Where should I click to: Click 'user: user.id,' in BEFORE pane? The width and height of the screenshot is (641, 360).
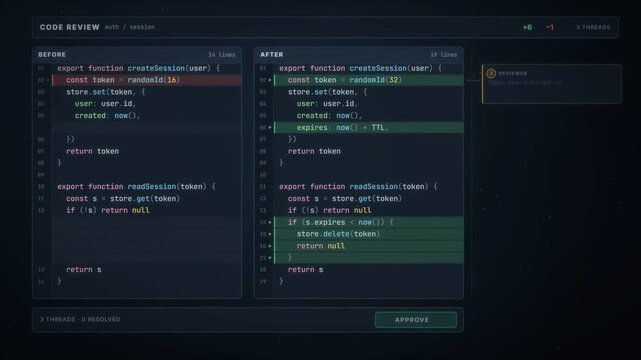(105, 104)
